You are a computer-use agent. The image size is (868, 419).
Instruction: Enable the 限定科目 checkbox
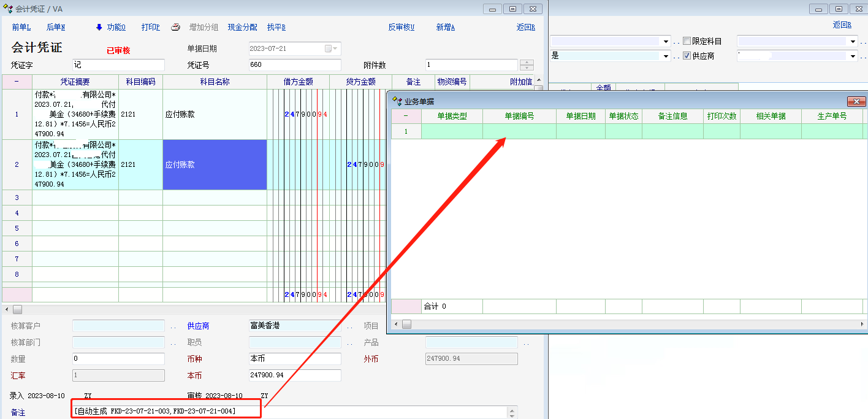[687, 41]
